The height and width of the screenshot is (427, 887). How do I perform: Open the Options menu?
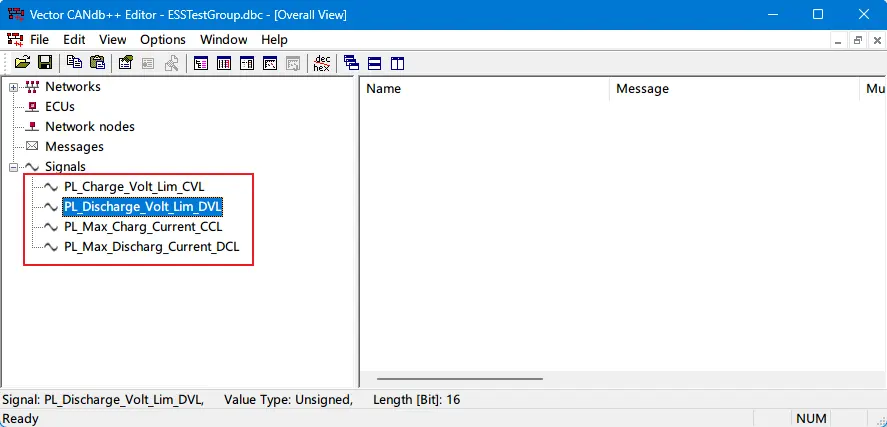[162, 39]
